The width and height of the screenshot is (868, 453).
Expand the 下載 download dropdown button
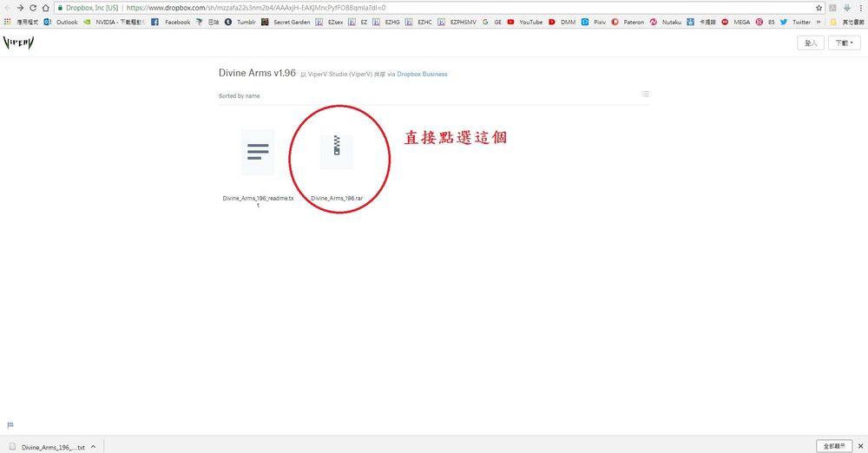(842, 43)
